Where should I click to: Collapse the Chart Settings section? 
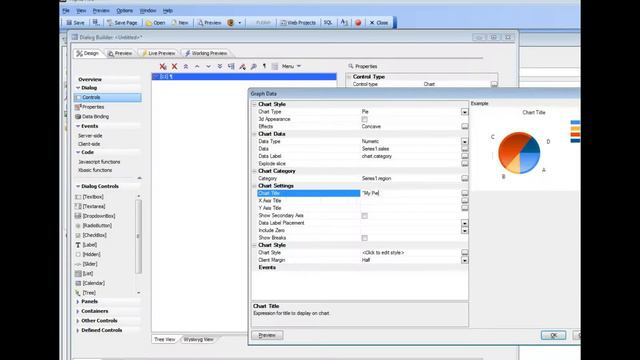[254, 186]
